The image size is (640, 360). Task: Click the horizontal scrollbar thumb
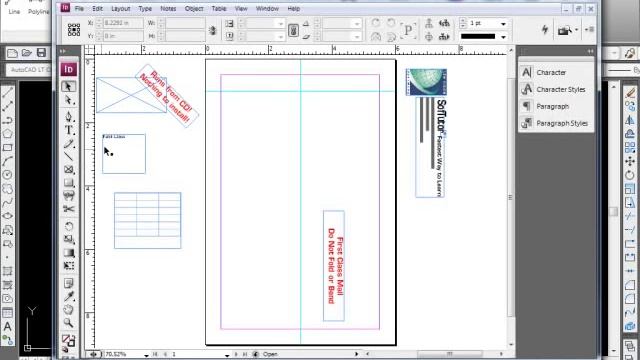449,354
